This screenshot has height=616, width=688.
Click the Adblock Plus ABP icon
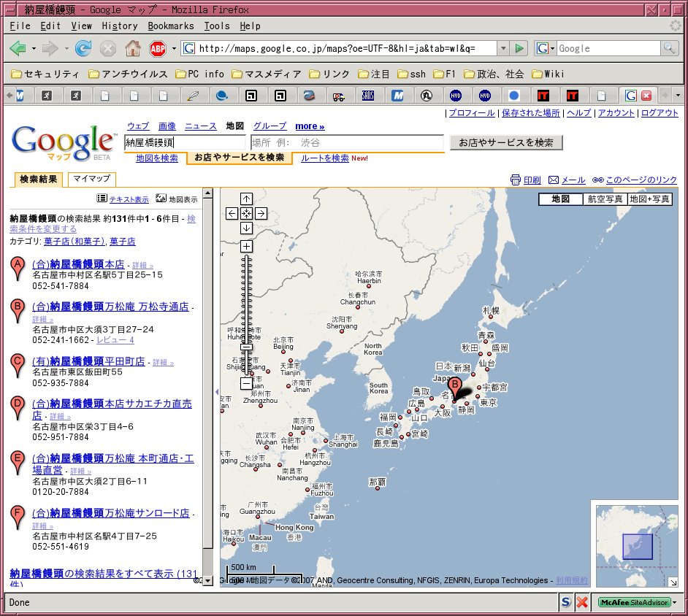[158, 49]
